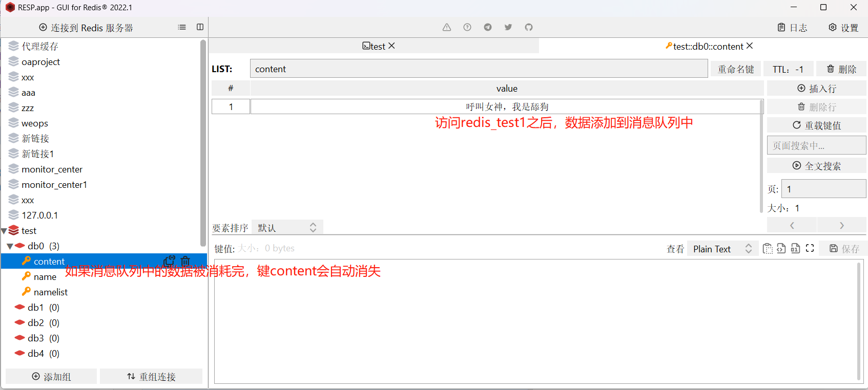Click the connection list view icon
Image resolution: width=868 pixels, height=390 pixels.
(182, 27)
